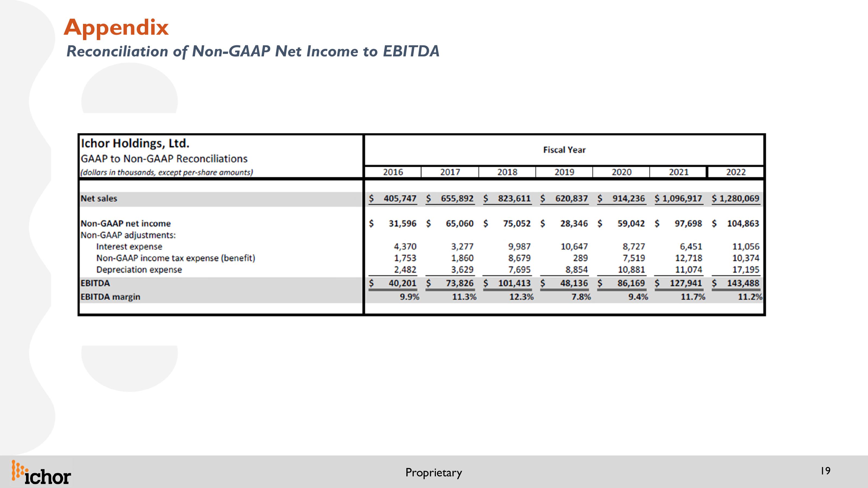868x488 pixels.
Task: Select the 2018 year column header
Action: [x=507, y=172]
